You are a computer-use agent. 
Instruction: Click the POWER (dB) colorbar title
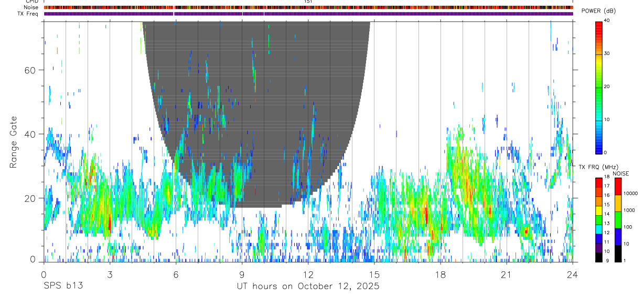click(x=598, y=11)
